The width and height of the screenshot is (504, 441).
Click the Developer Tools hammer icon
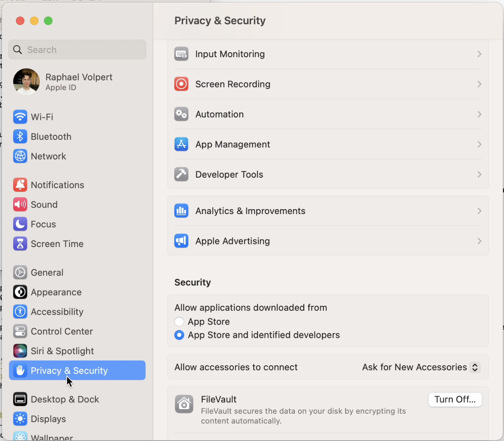[x=182, y=175]
